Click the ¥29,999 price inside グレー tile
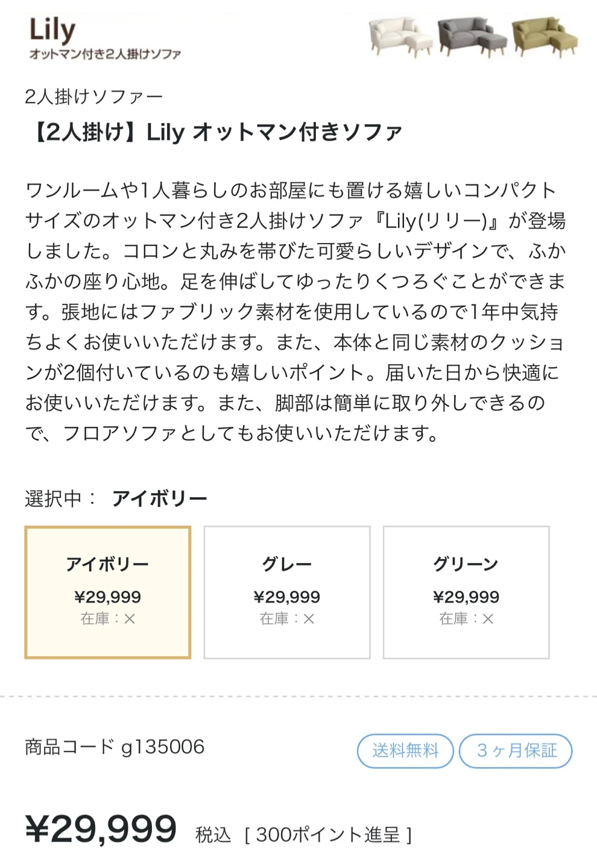Image resolution: width=597 pixels, height=868 pixels. click(x=287, y=597)
